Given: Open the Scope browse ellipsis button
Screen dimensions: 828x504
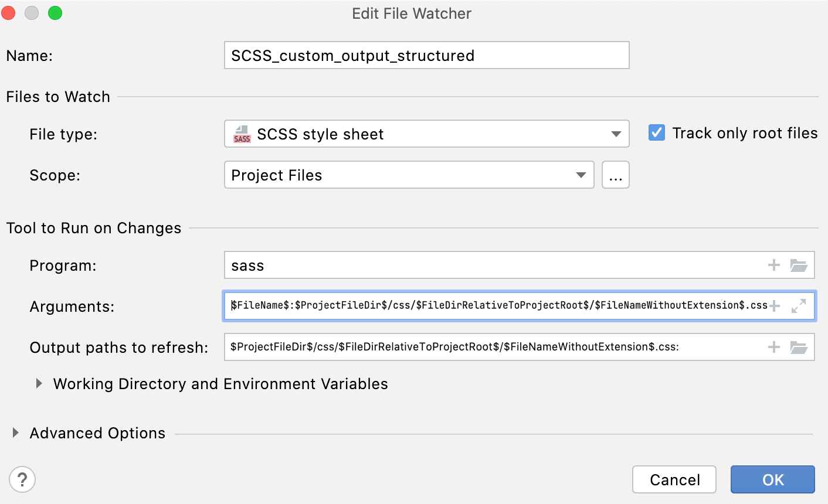Looking at the screenshot, I should [616, 175].
